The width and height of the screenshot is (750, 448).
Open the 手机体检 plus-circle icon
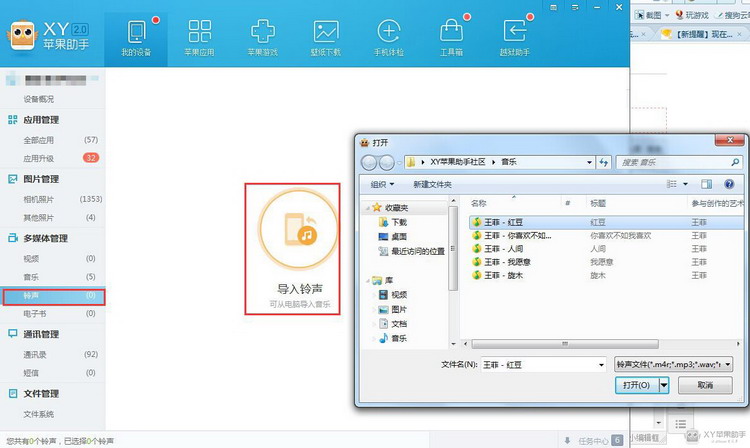pyautogui.click(x=388, y=32)
